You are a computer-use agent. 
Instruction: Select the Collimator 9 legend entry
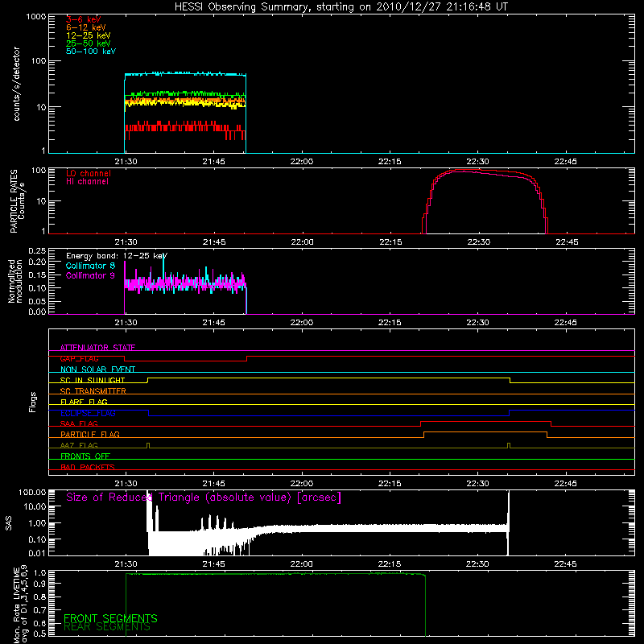(x=90, y=275)
